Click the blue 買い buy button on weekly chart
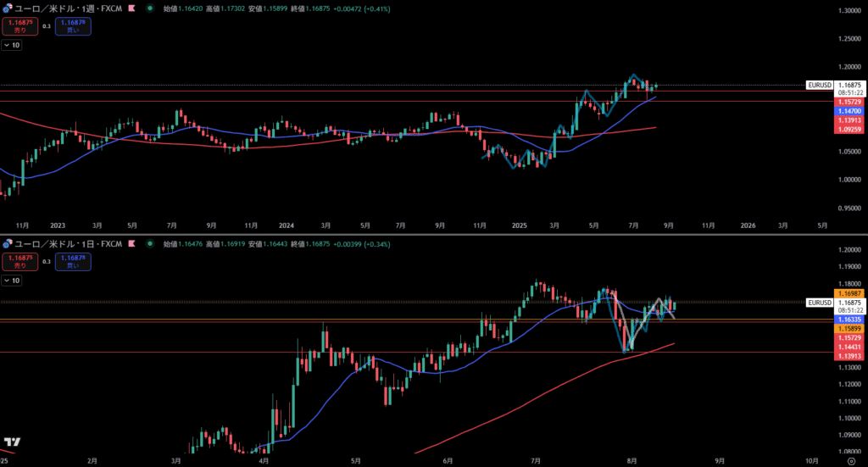 (73, 26)
